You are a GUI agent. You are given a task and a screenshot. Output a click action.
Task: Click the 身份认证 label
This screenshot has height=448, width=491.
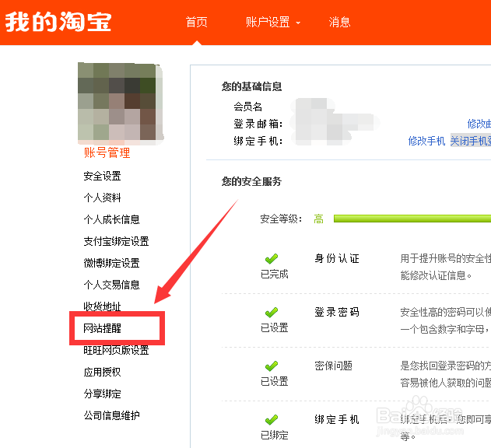(337, 258)
